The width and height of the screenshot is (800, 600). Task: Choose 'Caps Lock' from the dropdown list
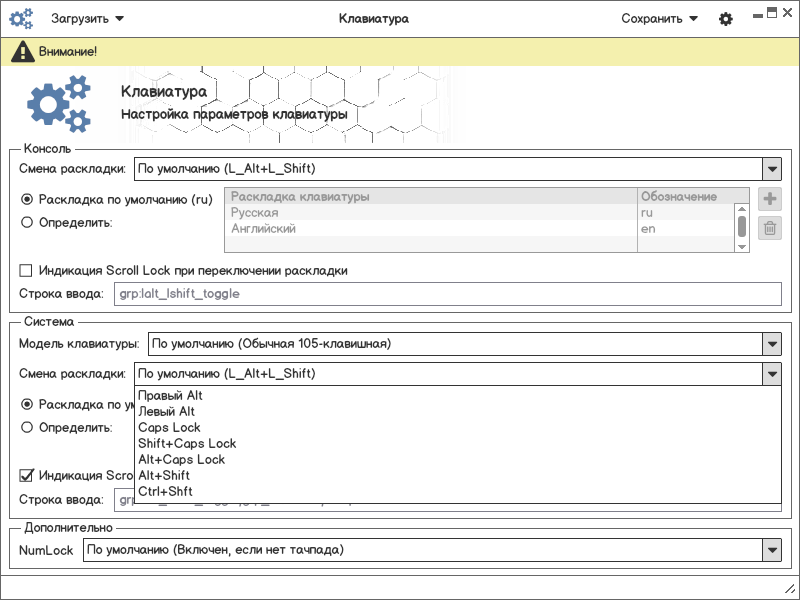(169, 427)
